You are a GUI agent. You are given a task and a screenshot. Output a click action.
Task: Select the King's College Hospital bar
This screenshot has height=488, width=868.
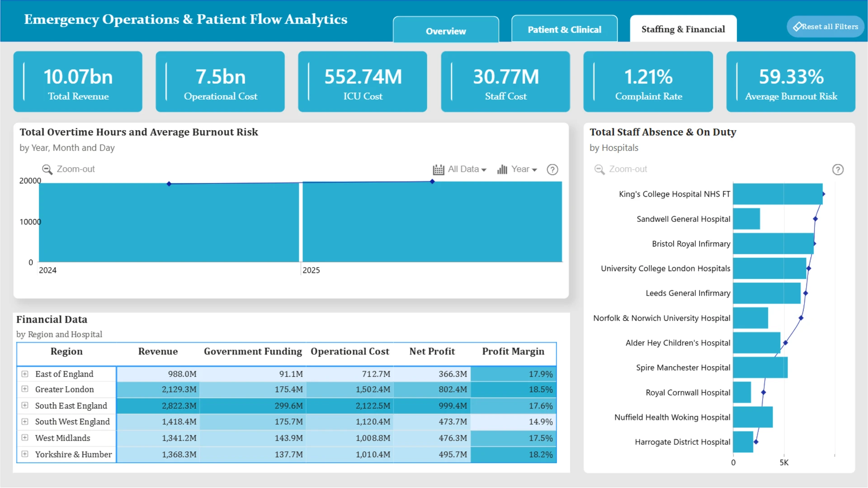click(x=778, y=194)
